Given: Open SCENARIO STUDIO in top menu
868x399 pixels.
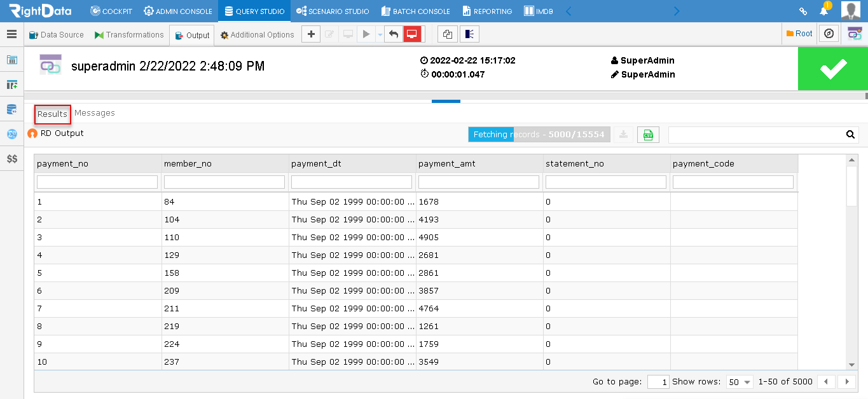Looking at the screenshot, I should (333, 11).
